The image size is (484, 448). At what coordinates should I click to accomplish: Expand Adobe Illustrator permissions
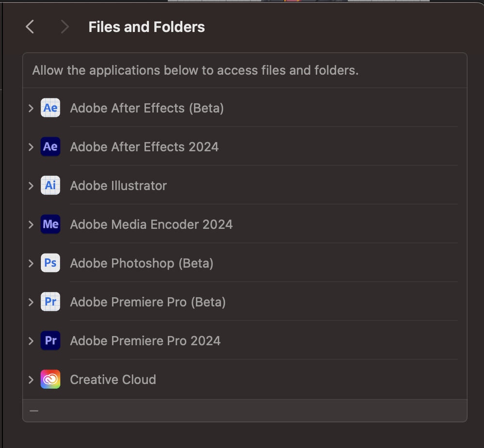click(x=31, y=185)
